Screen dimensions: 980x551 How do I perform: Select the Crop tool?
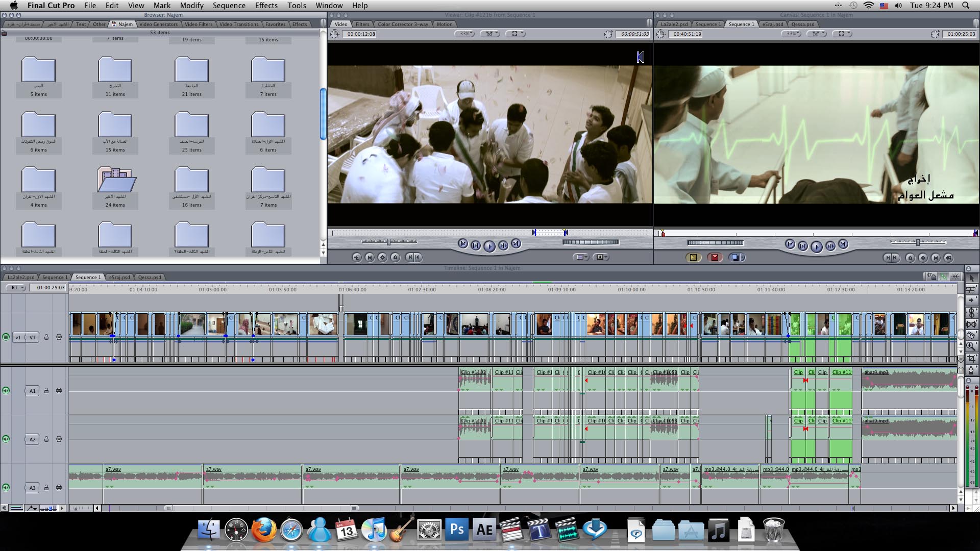pos(971,358)
